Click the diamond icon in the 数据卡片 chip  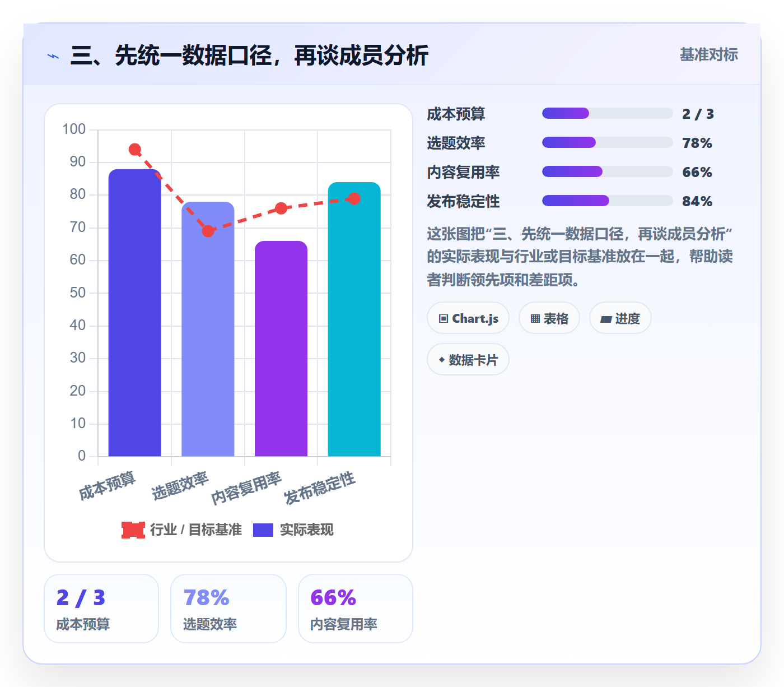coord(442,360)
